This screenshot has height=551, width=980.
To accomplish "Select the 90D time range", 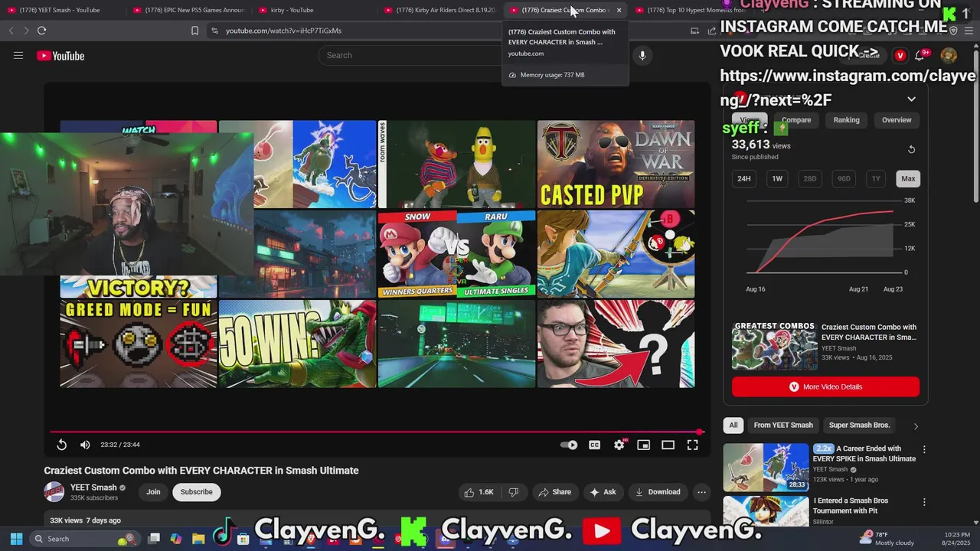I will point(844,178).
